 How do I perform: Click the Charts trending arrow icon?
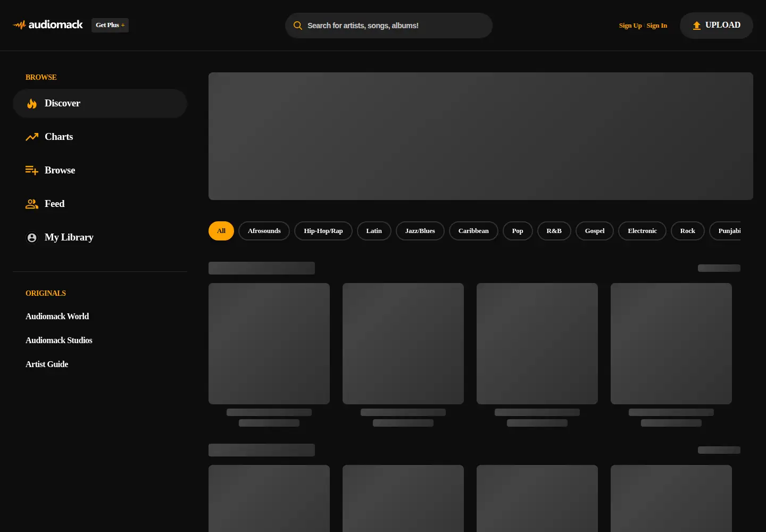(32, 137)
